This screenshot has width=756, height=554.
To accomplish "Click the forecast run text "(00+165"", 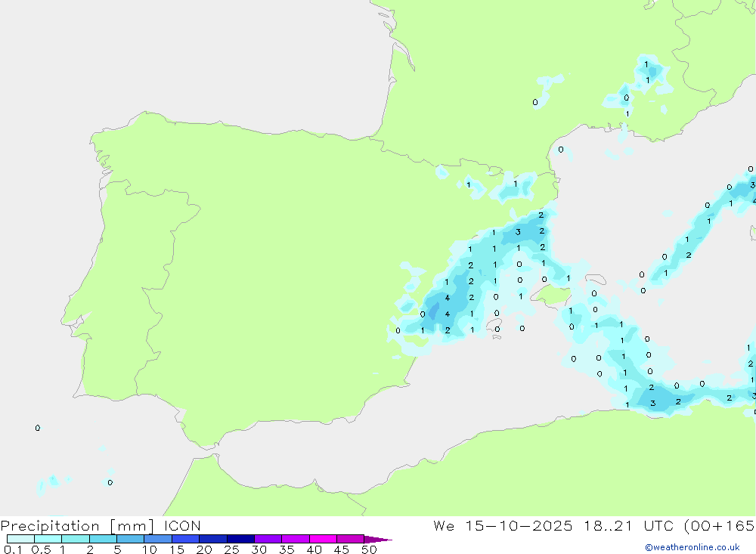I will [720, 526].
